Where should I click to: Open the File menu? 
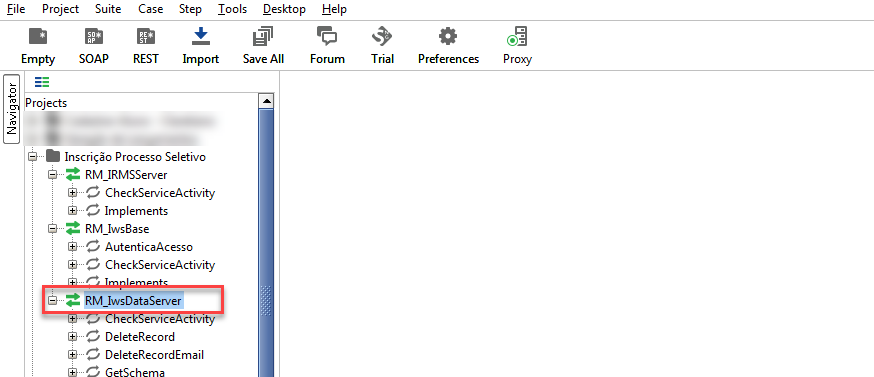[16, 9]
